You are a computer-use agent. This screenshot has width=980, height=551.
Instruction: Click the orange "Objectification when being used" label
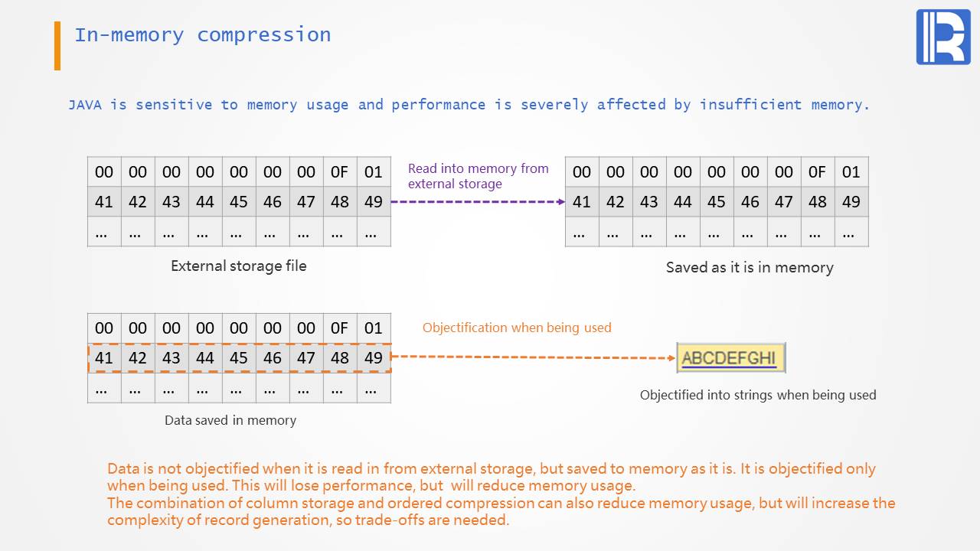click(x=517, y=328)
